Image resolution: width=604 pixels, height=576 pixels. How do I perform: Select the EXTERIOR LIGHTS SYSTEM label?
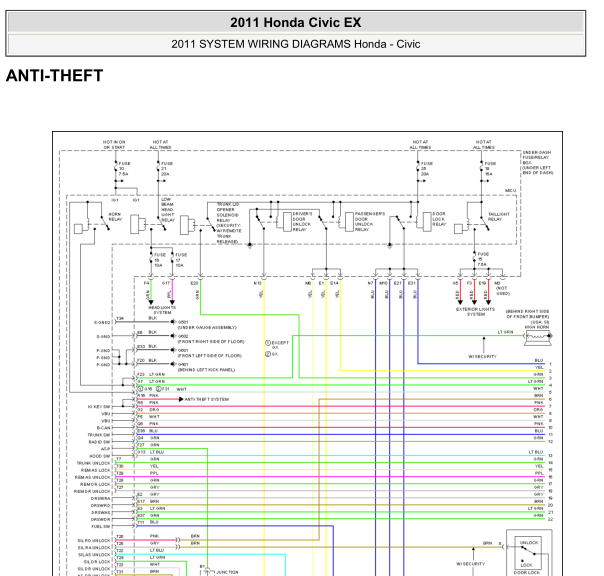pos(475,312)
